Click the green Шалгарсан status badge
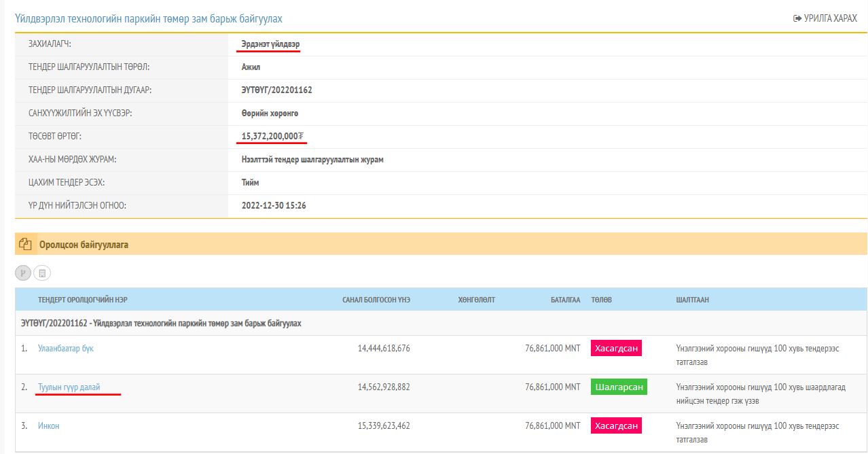The image size is (868, 454). pyautogui.click(x=619, y=387)
